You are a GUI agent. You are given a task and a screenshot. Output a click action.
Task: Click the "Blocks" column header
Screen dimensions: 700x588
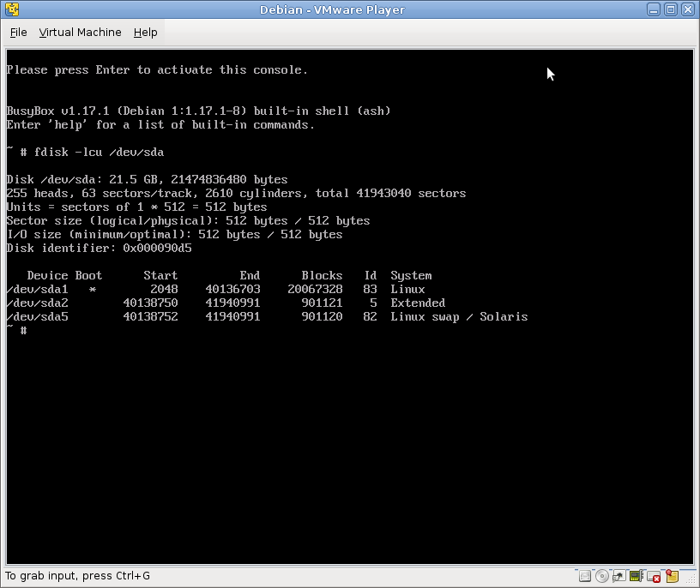322,275
